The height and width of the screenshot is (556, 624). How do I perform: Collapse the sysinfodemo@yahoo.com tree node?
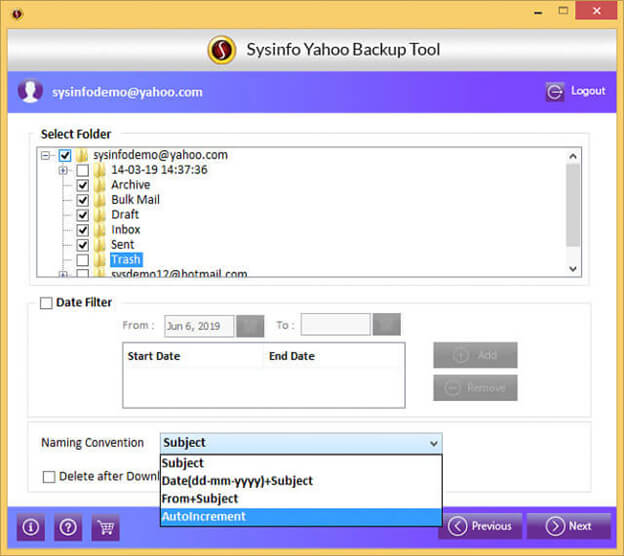tap(46, 155)
